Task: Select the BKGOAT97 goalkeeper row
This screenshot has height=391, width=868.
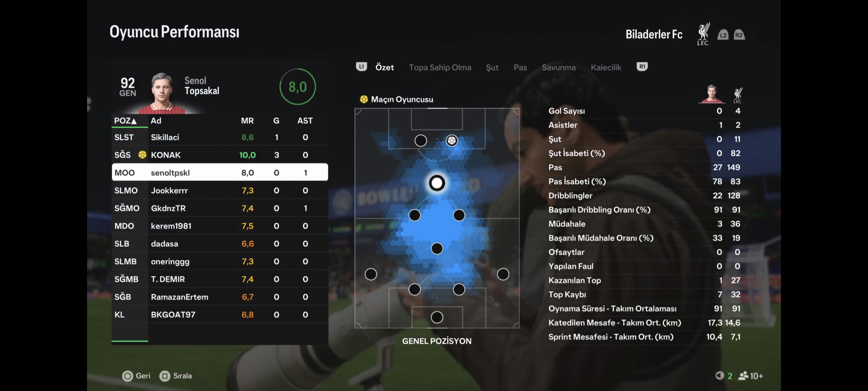Action: (220, 314)
